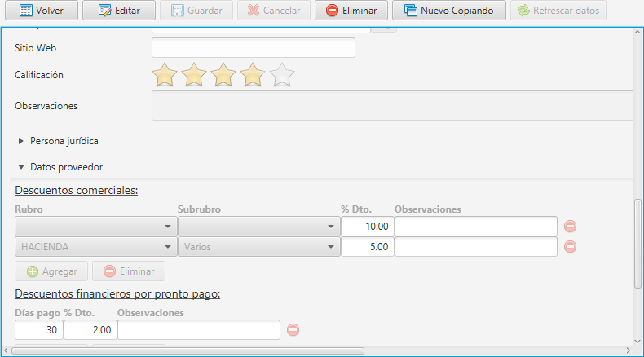Expand the Persona jurídica section
644x357 pixels.
[x=20, y=141]
